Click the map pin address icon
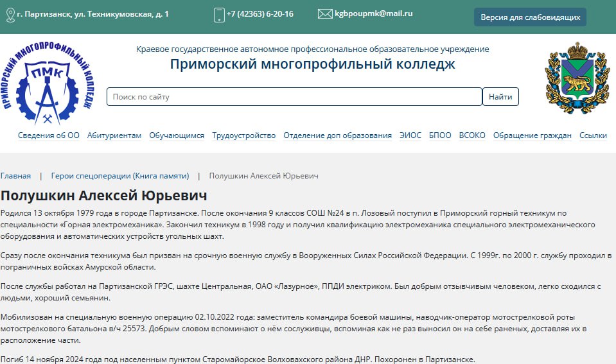Viewport: 616px width, 364px height. (10, 14)
